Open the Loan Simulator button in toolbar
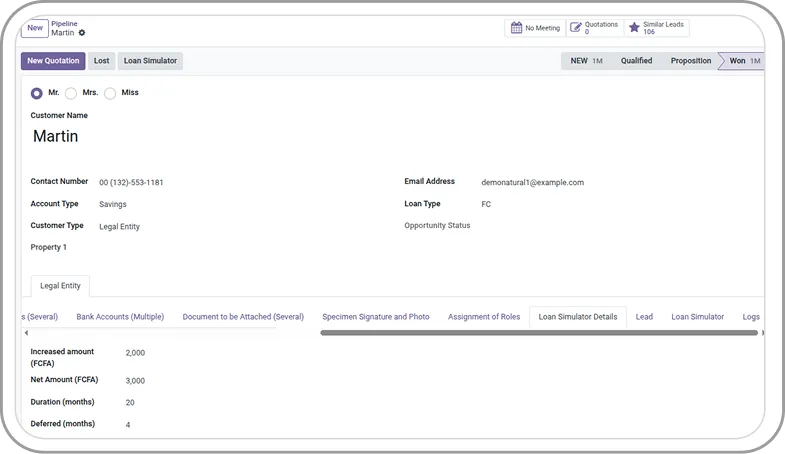Screen dimensions: 785x454 click(x=150, y=61)
